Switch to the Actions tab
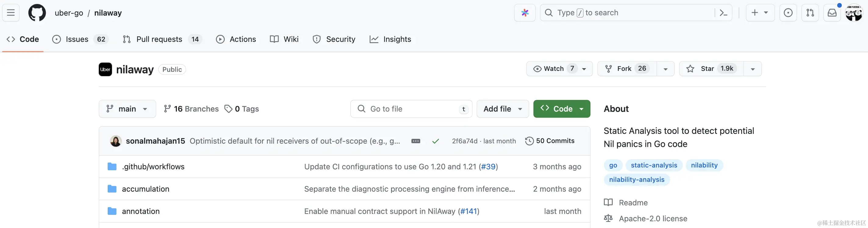Viewport: 868px width, 228px height. point(236,39)
